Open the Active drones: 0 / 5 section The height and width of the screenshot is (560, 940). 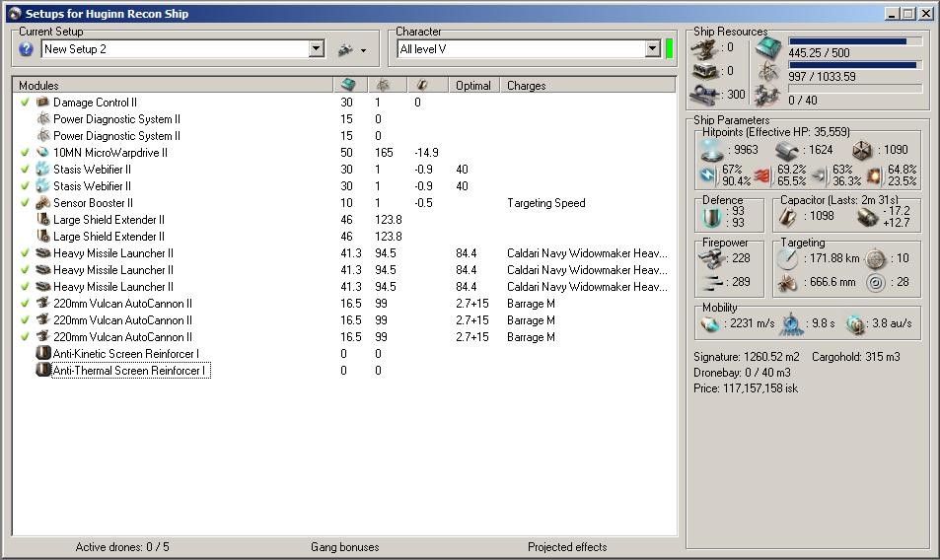pos(122,547)
